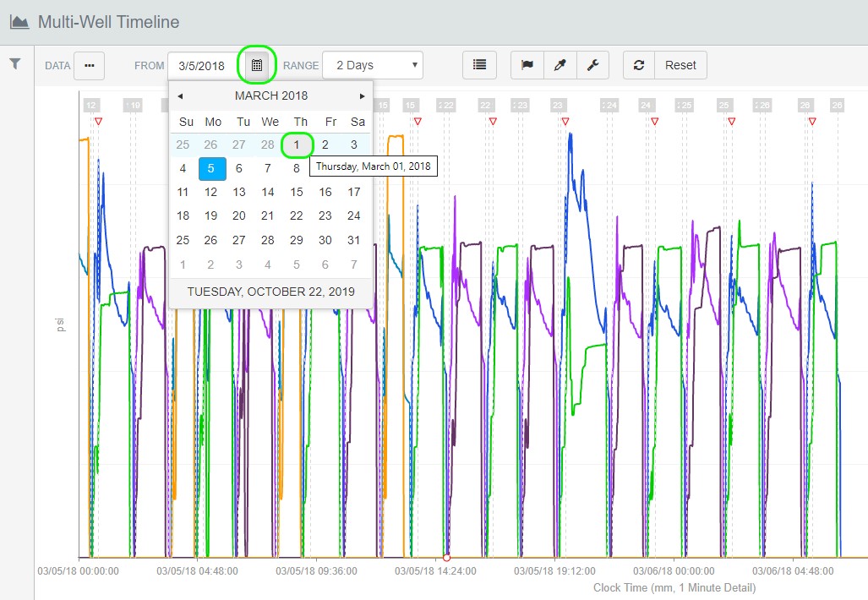Click the flag icon button

[x=527, y=65]
